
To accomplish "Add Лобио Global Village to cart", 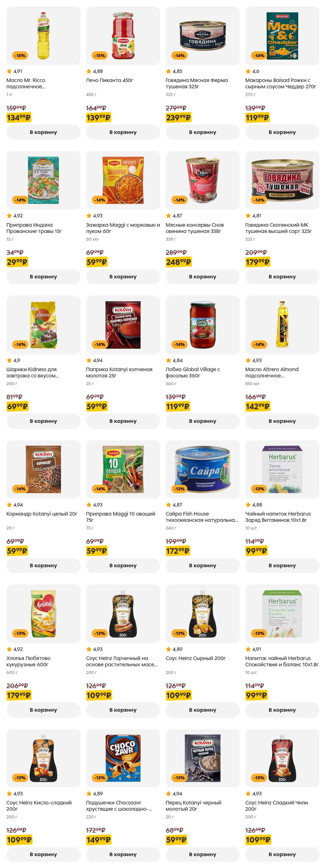I will pos(202,421).
